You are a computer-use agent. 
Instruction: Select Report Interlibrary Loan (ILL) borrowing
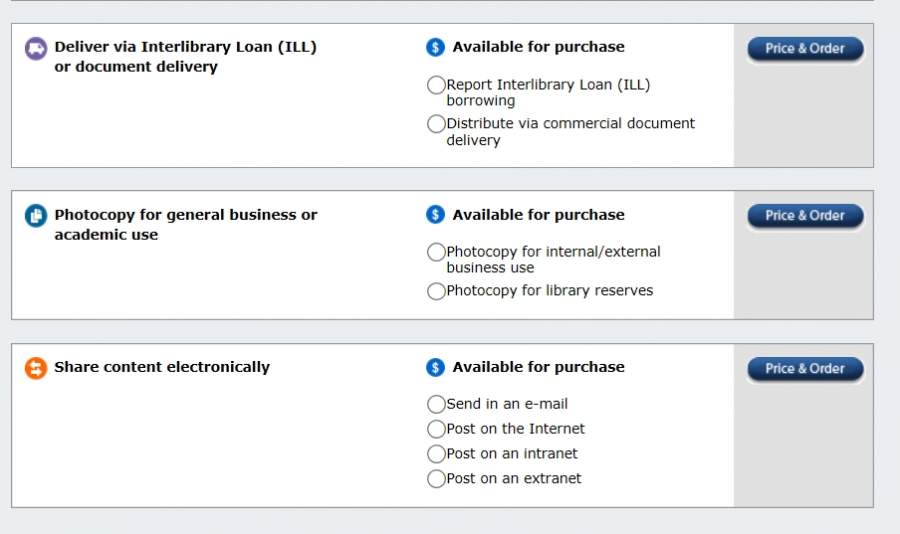[x=436, y=86]
